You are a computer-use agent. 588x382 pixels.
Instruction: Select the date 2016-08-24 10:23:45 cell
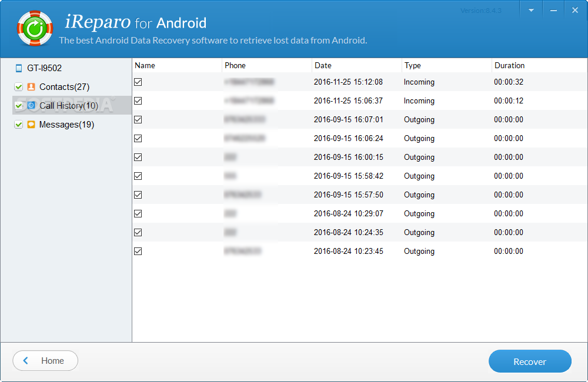point(348,251)
